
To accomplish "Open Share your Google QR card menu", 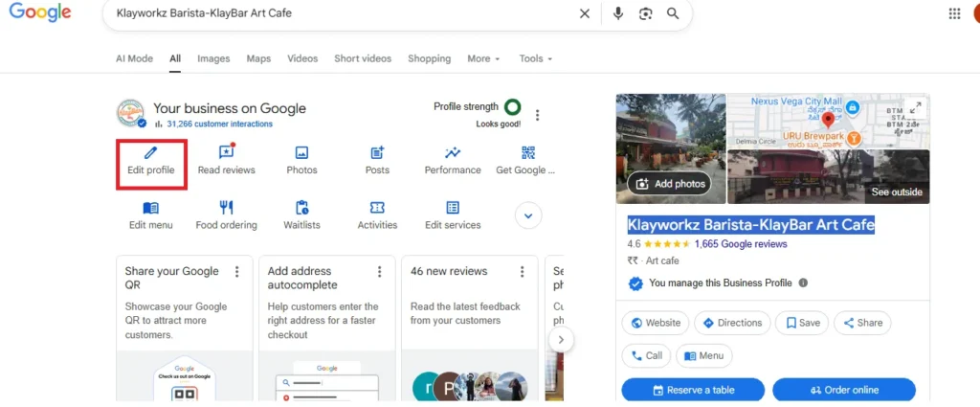I will pos(236,271).
